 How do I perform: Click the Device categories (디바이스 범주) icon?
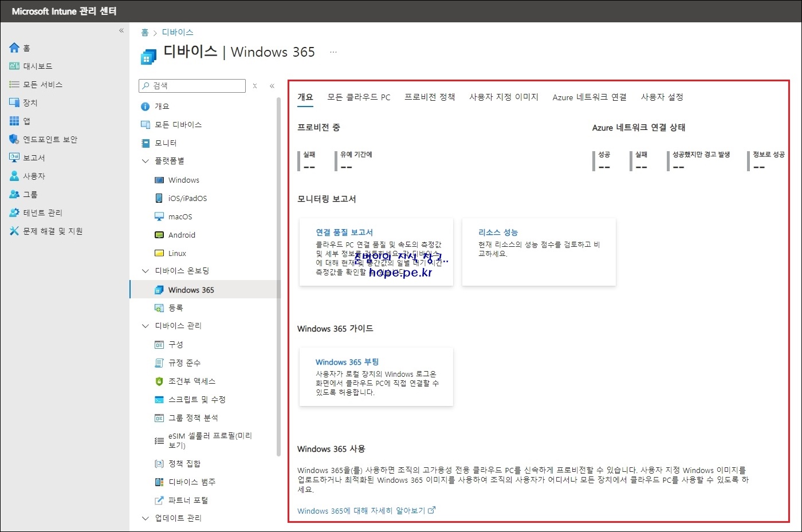click(x=159, y=482)
